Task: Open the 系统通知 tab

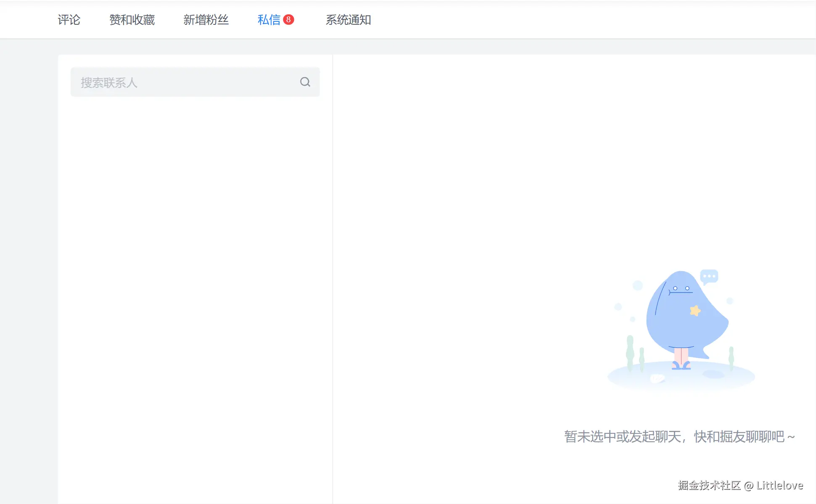Action: (348, 20)
